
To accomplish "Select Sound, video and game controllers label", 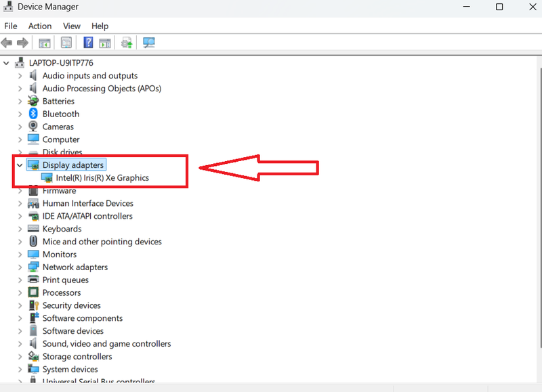I will (106, 344).
